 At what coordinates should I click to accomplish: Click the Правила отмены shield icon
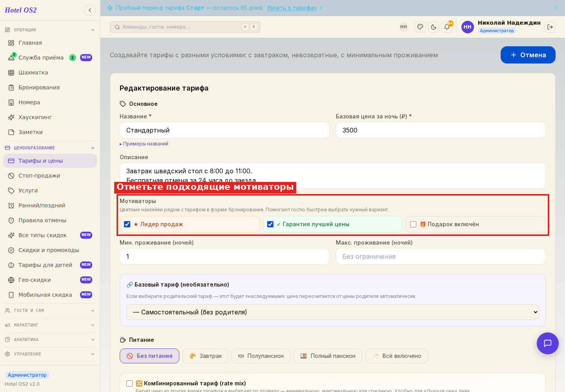coord(11,220)
